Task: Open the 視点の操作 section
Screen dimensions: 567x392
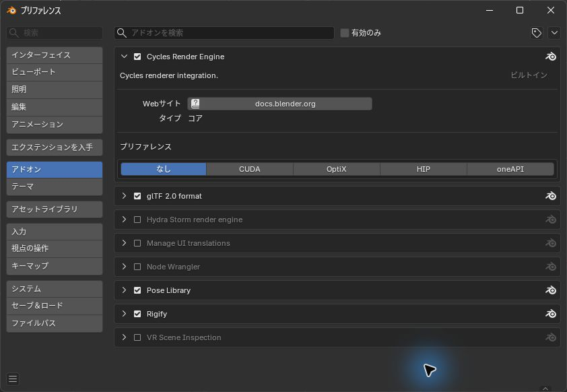Action: click(x=55, y=249)
